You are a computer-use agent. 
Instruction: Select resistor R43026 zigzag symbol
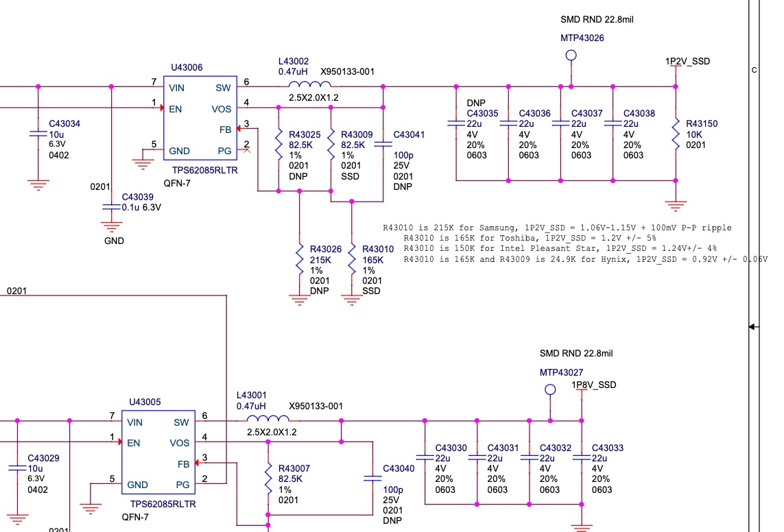click(300, 259)
